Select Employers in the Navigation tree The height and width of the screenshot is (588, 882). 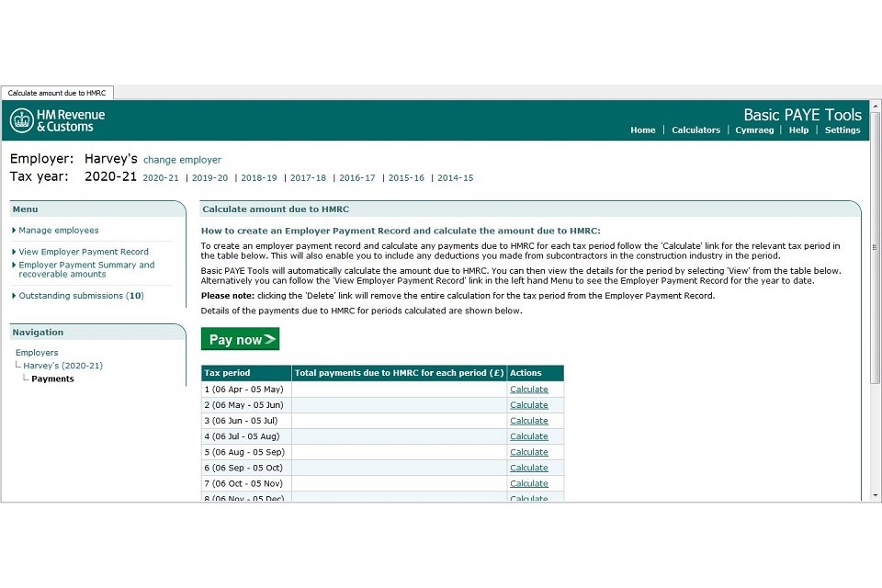(x=37, y=352)
